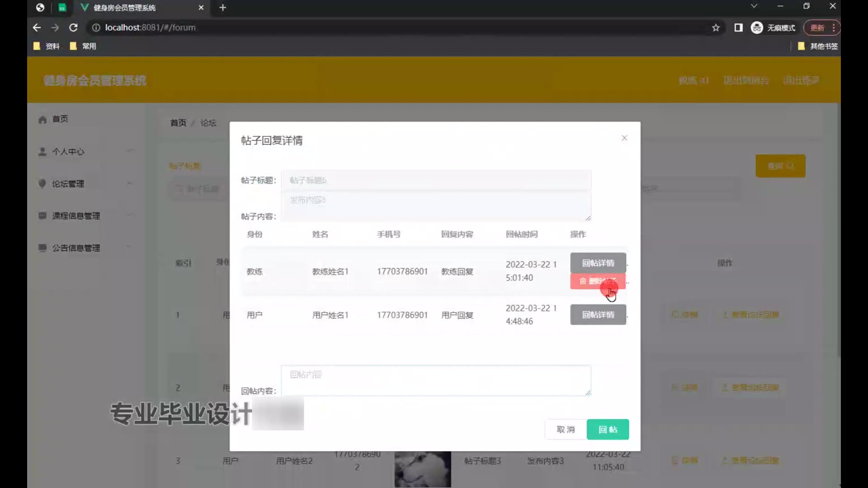Reload the page with refresh icon

pos(73,28)
